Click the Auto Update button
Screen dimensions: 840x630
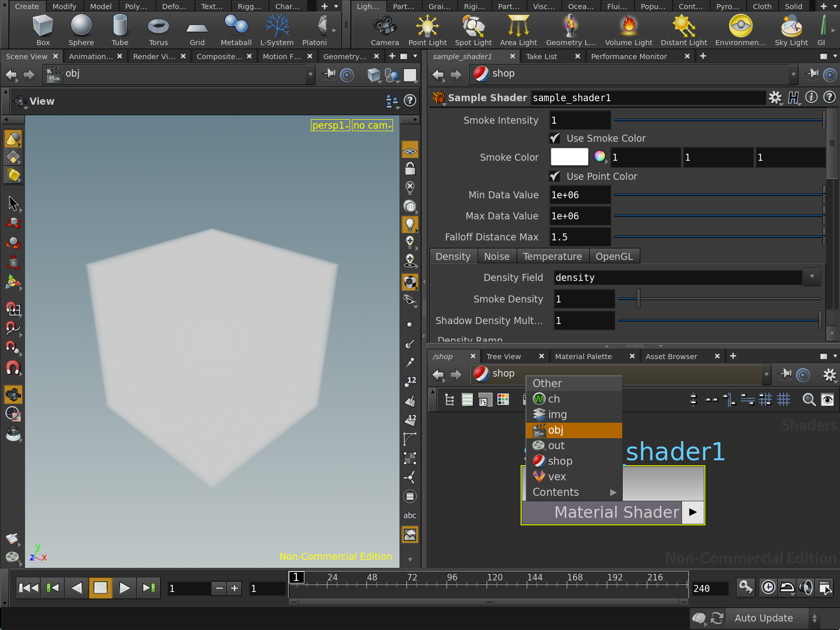[x=763, y=618]
